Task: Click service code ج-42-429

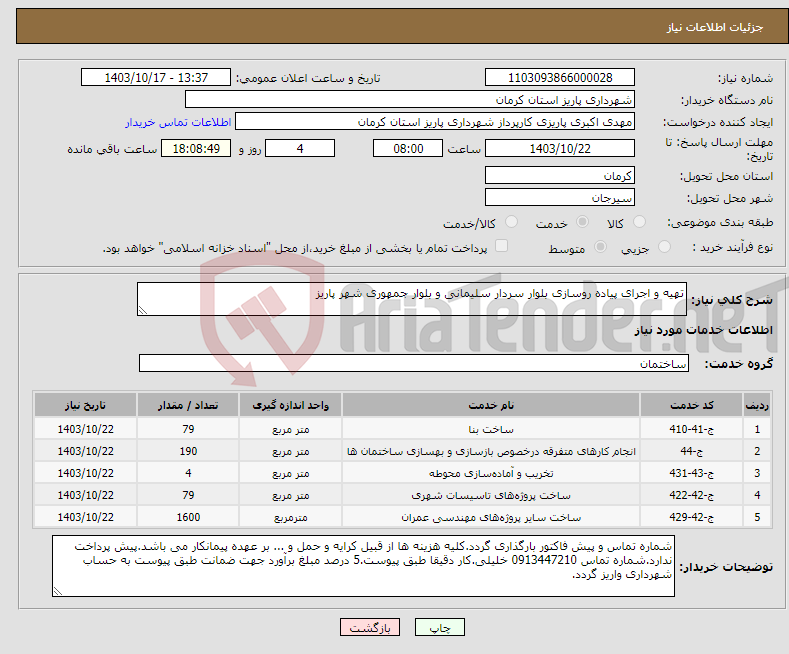Action: click(692, 517)
